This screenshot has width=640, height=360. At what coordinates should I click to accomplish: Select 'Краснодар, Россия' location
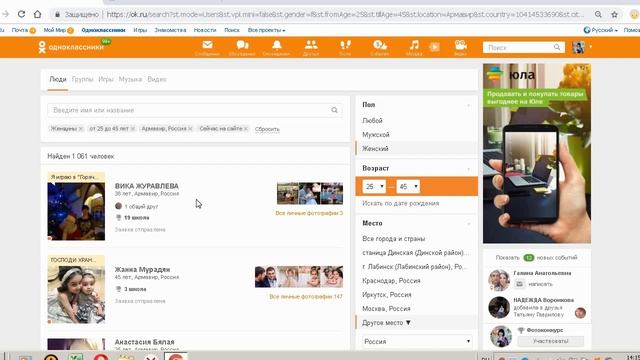coord(391,281)
